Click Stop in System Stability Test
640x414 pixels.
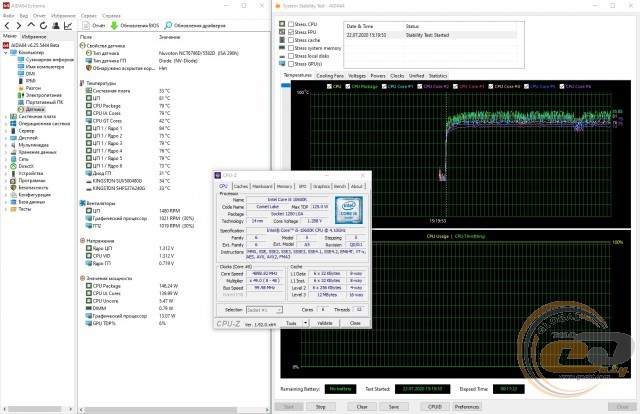[321, 407]
